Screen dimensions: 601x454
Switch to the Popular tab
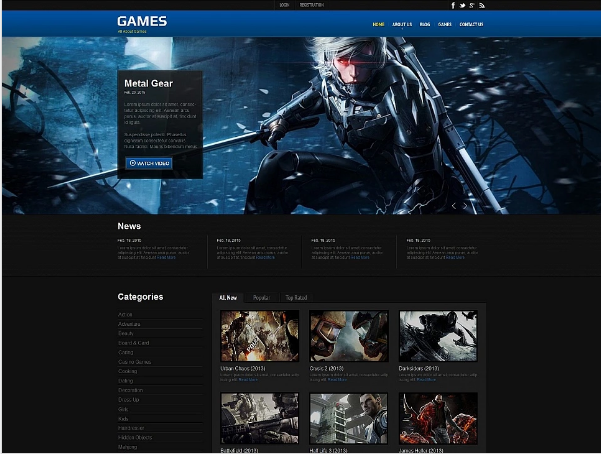[x=260, y=298]
